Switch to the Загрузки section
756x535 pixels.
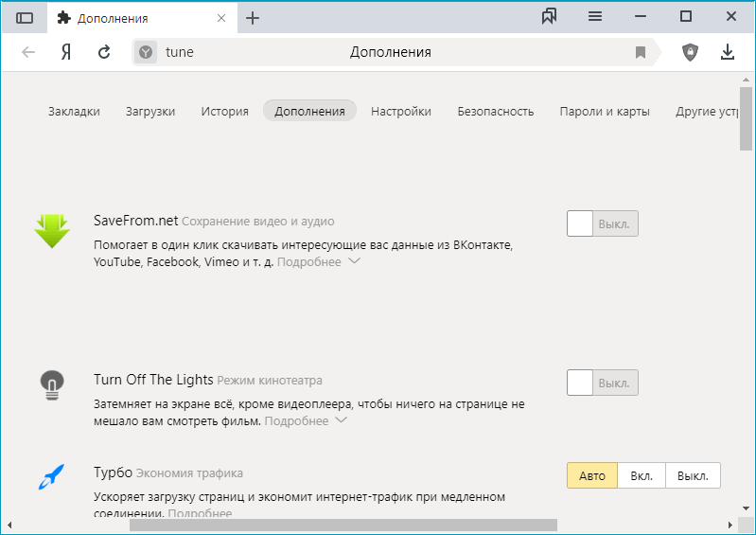click(150, 111)
